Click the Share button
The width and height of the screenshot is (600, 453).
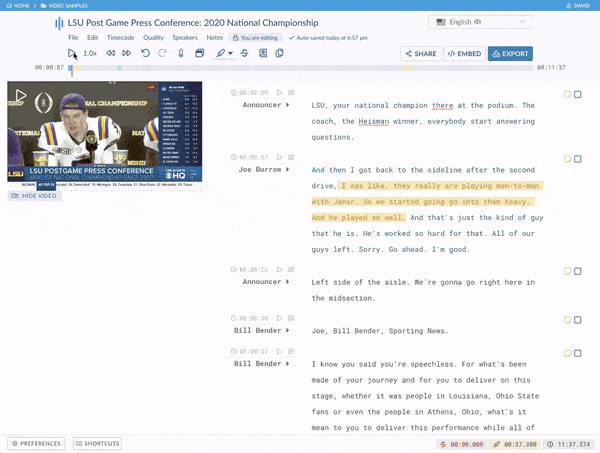click(420, 54)
